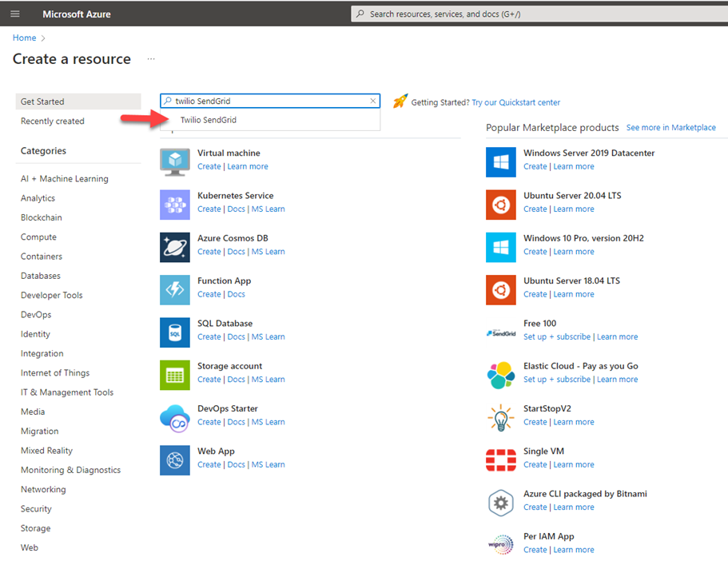Open the Analytics category
The image size is (728, 565).
[x=38, y=198]
